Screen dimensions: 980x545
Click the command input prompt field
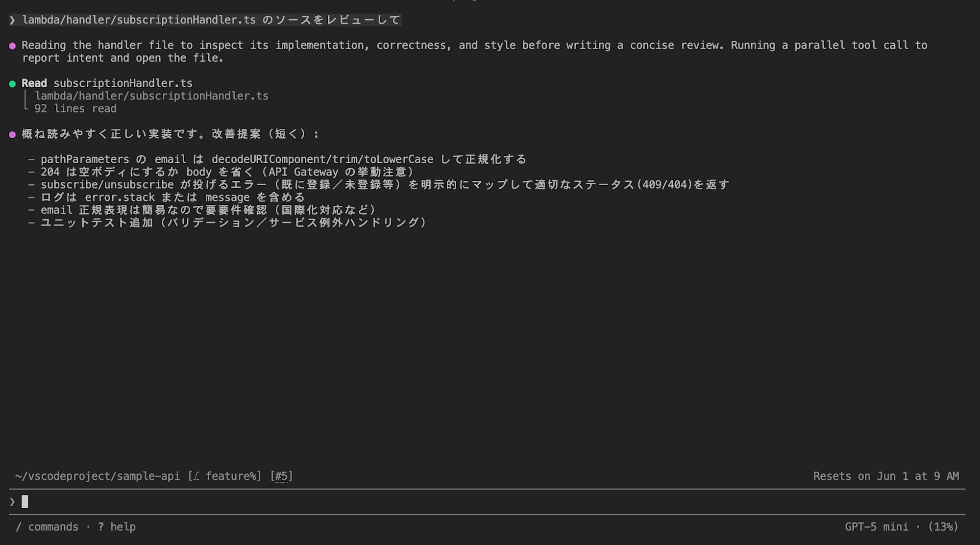[x=487, y=501]
